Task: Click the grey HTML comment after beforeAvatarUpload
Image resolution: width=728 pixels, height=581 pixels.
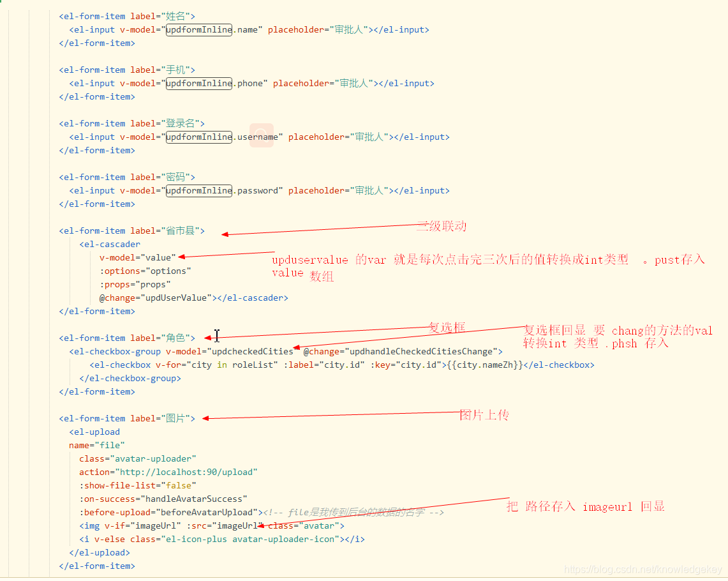Action: pyautogui.click(x=353, y=512)
